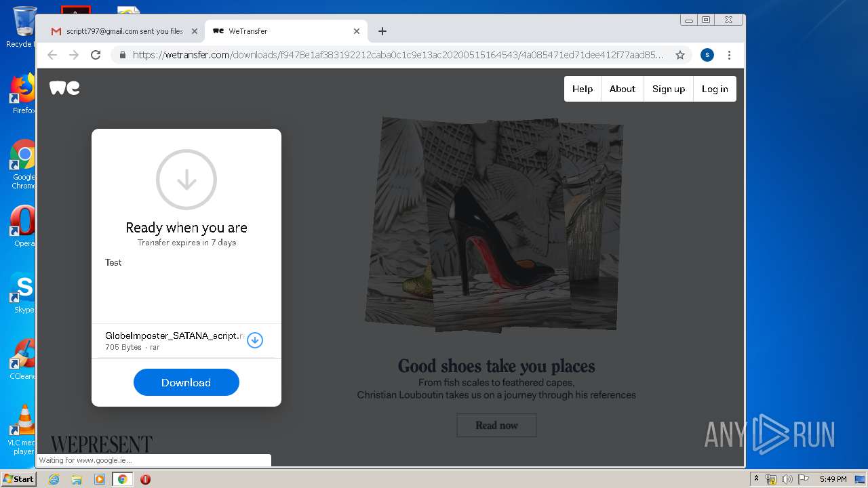The image size is (868, 488).
Task: Open the About menu item
Action: pos(623,89)
